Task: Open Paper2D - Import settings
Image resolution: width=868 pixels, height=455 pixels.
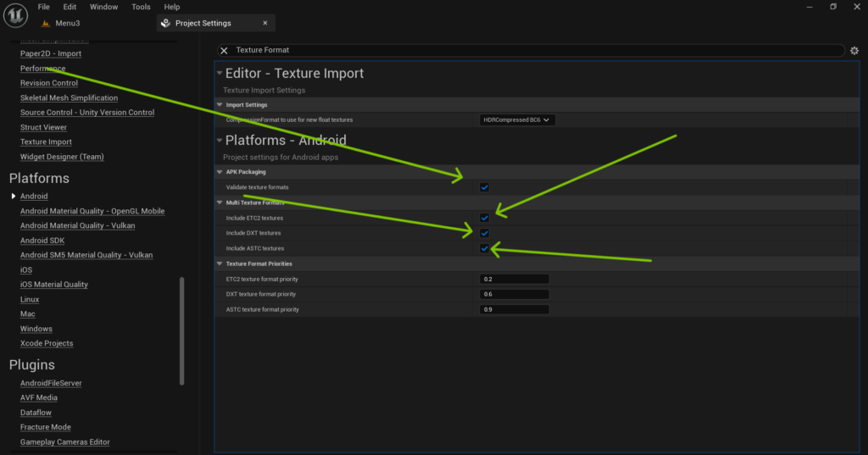Action: pyautogui.click(x=50, y=53)
